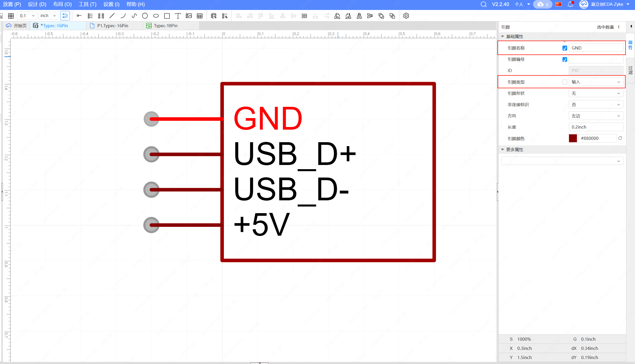
Task: Click the 开始页 start page tab
Action: pyautogui.click(x=16, y=26)
